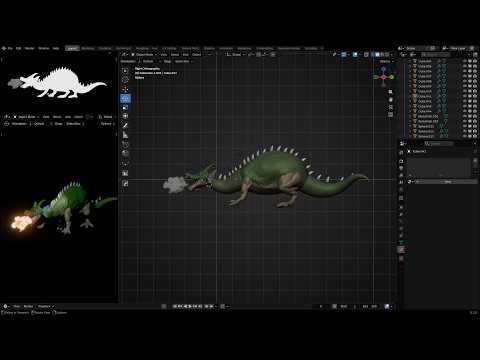This screenshot has height=360, width=480.
Task: Open the Object menu in the main viewport header
Action: pyautogui.click(x=197, y=54)
